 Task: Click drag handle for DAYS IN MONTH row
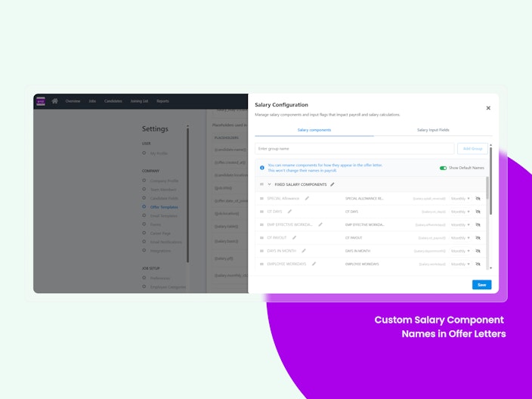[261, 251]
